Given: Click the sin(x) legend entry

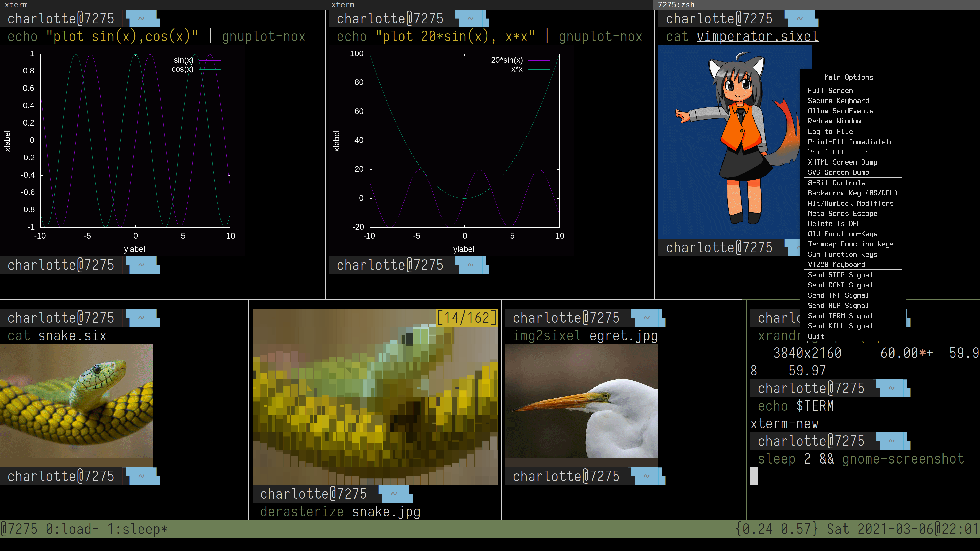Looking at the screenshot, I should click(x=183, y=60).
